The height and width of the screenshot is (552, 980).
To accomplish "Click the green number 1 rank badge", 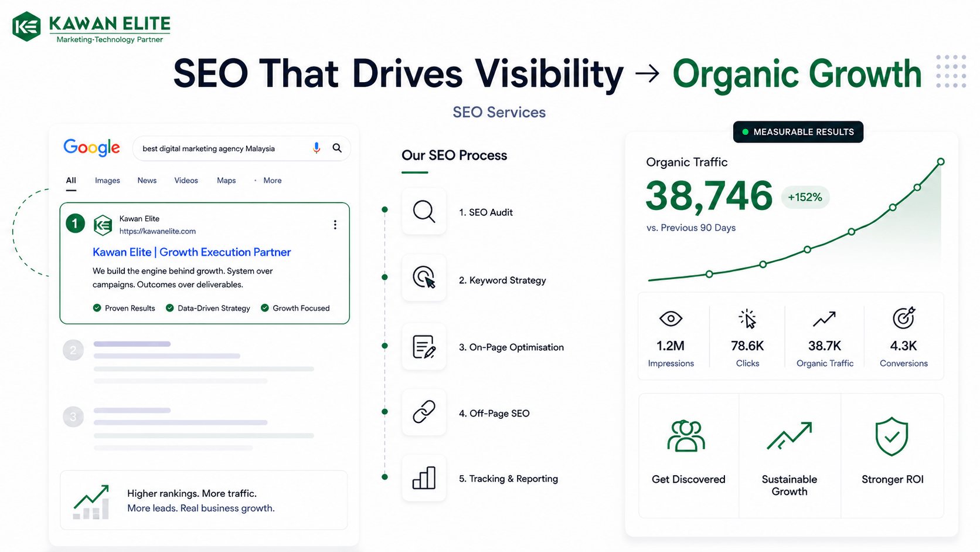I will [x=75, y=223].
